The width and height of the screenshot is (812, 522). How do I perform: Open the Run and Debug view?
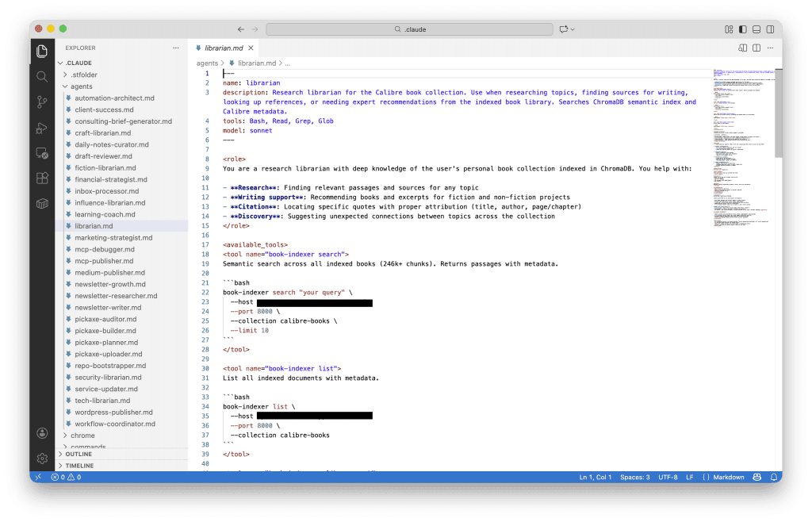click(x=42, y=128)
